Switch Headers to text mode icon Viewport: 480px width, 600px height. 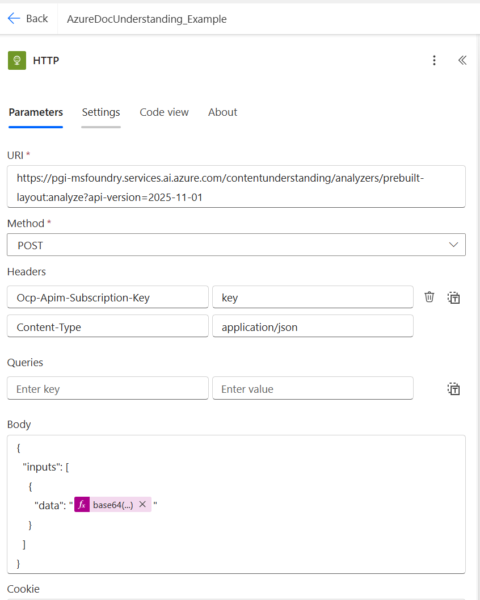pyautogui.click(x=454, y=297)
